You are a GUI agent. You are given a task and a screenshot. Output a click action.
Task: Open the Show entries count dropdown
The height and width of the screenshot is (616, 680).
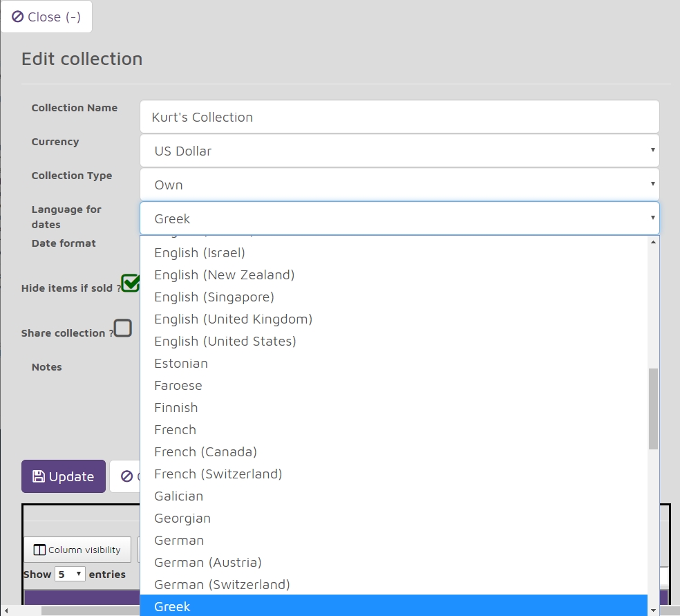click(70, 574)
